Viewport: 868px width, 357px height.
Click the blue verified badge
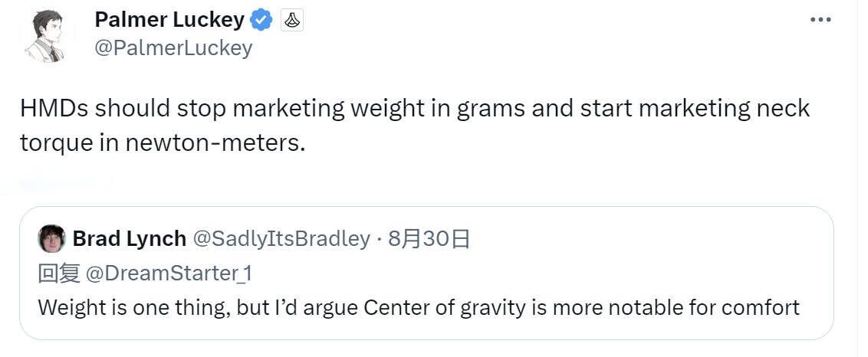click(x=262, y=20)
